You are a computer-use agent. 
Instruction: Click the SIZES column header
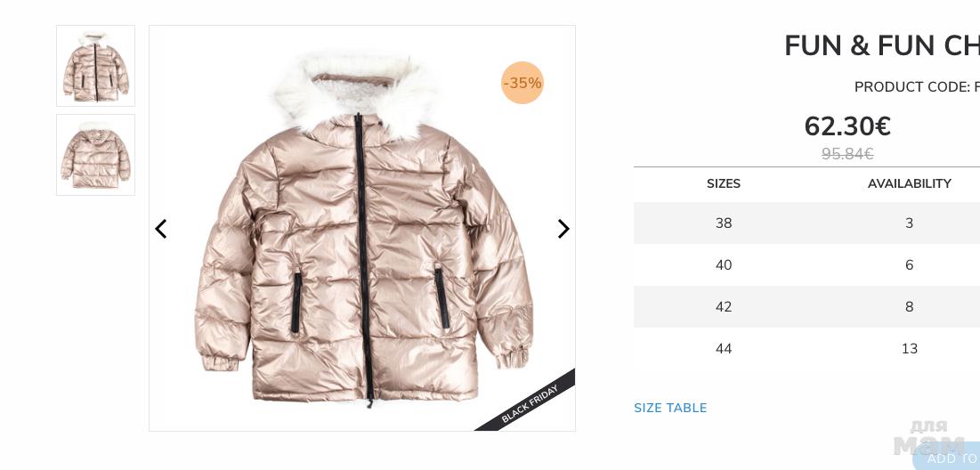[x=723, y=183]
